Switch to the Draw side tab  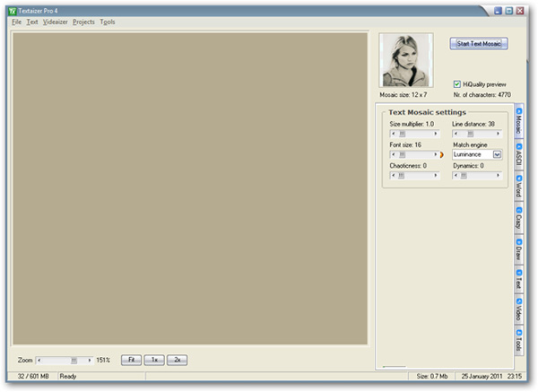point(519,249)
